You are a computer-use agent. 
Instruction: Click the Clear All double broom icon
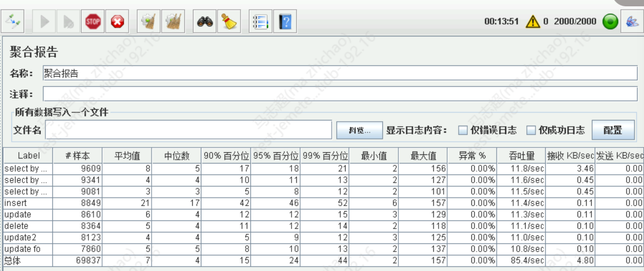173,21
